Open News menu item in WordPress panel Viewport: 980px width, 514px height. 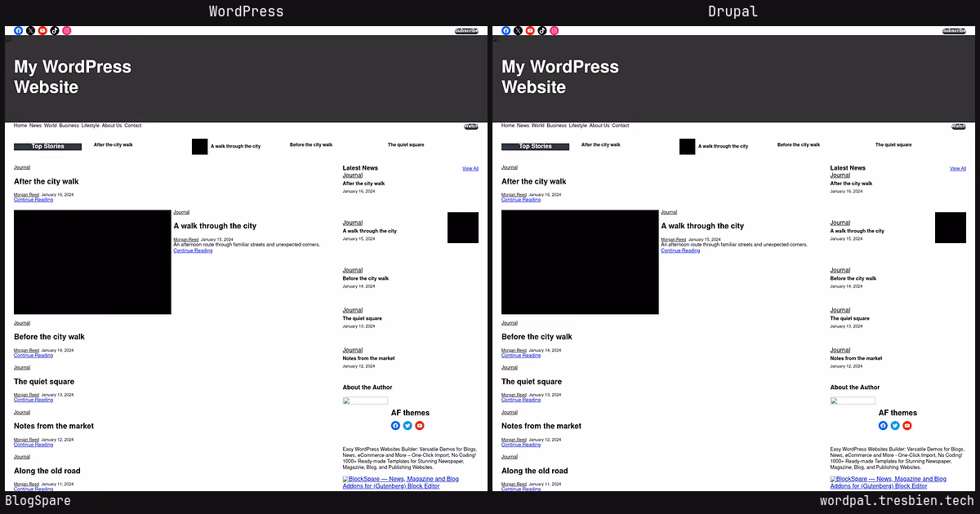pos(35,126)
